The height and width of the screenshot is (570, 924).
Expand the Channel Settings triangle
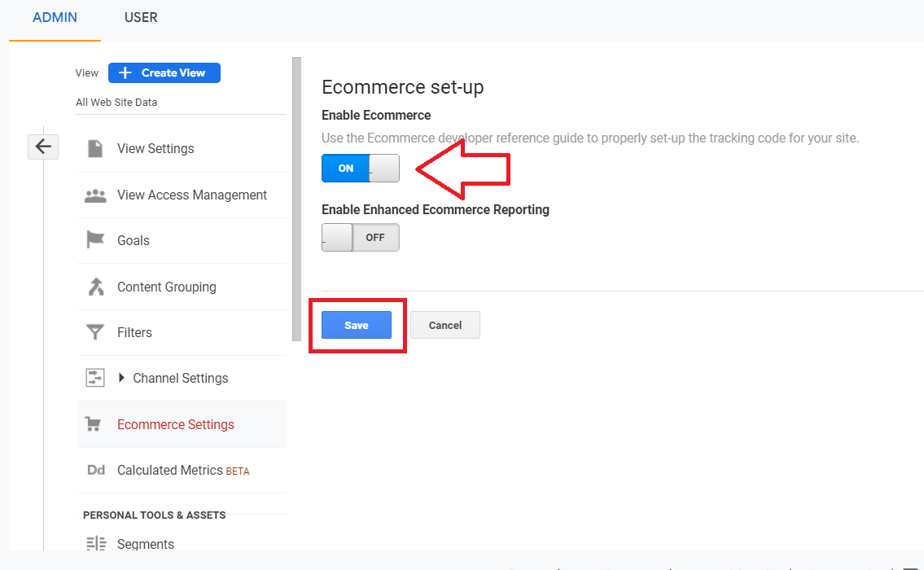coord(121,378)
